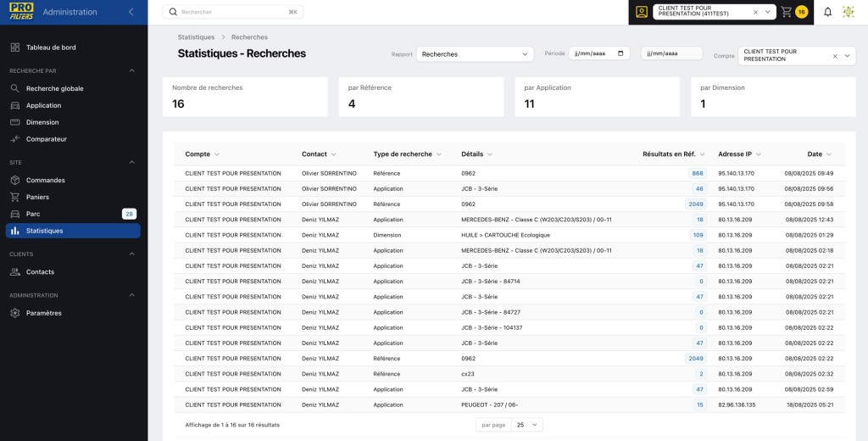
Task: Sort by the Adresse IP column
Action: coord(739,154)
